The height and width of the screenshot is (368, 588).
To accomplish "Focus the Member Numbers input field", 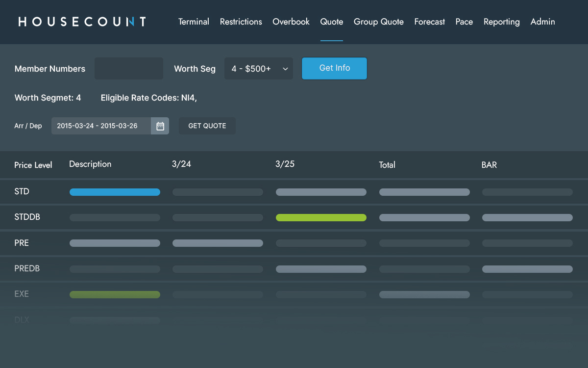I will coord(129,69).
